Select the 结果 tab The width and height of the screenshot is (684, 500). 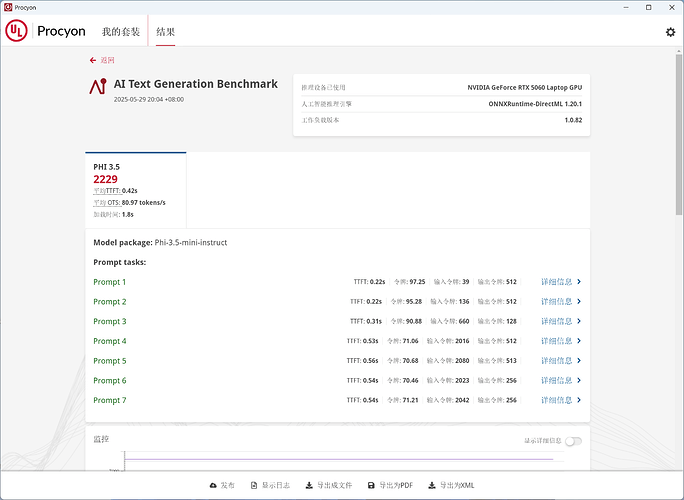[x=165, y=32]
